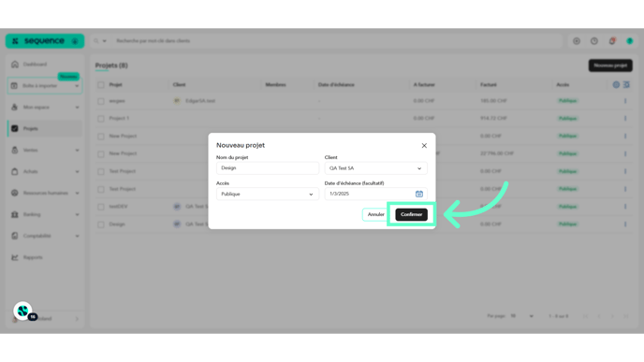
Task: Click the Date d'échéance date field
Action: click(x=375, y=194)
